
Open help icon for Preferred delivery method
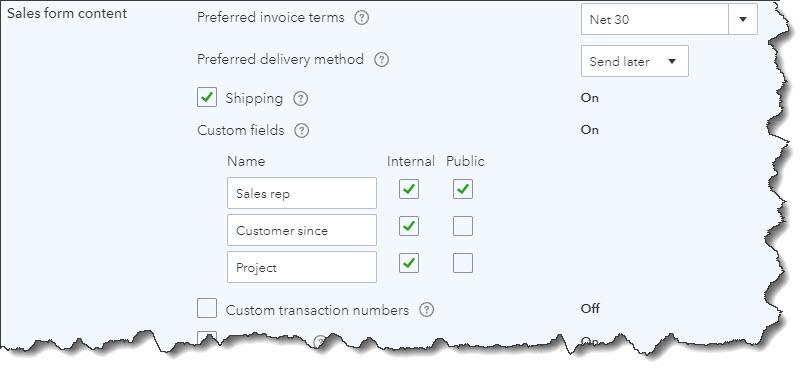(x=381, y=60)
